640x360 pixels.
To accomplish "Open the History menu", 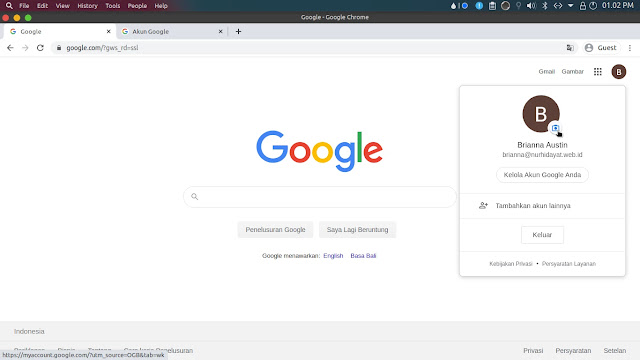I will pyautogui.click(x=87, y=6).
